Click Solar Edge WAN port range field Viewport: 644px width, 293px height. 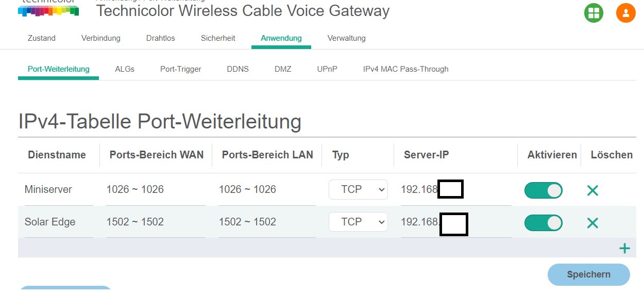155,222
